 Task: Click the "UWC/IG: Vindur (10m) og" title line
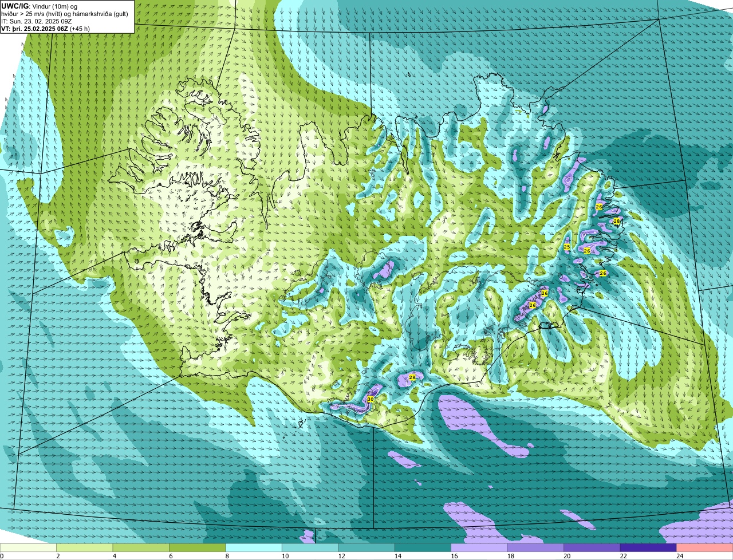point(40,6)
